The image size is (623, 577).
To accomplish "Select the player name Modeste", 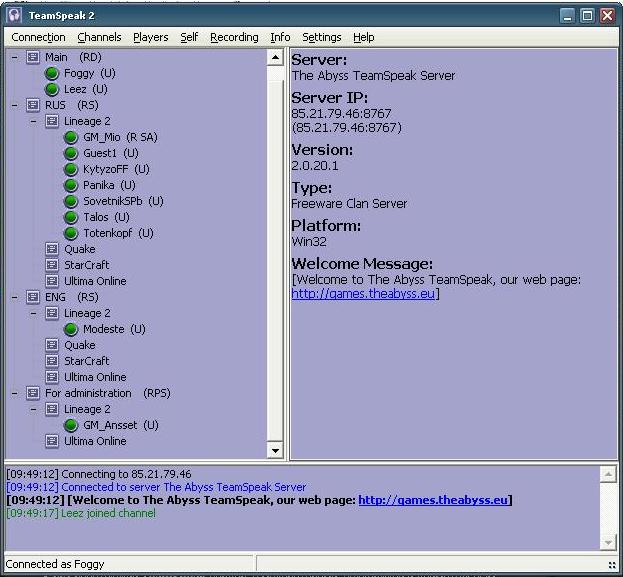I will (x=104, y=329).
